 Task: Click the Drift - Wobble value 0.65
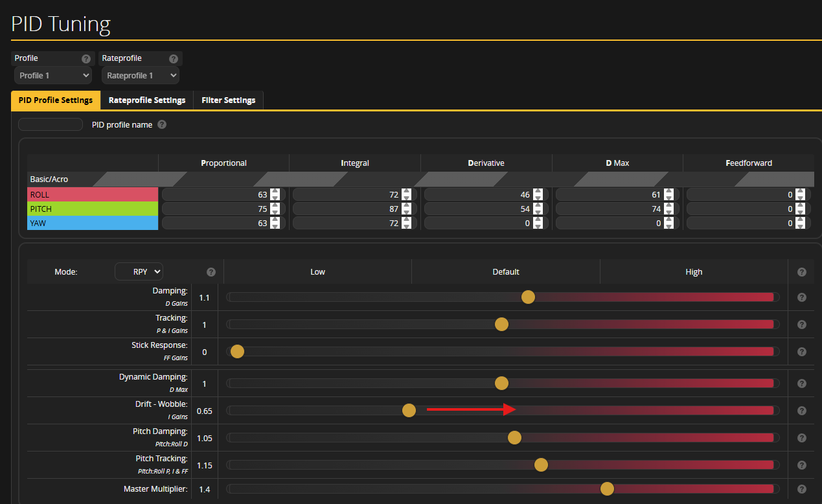point(205,411)
